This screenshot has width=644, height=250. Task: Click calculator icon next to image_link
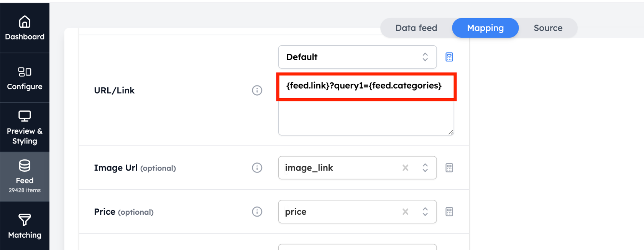click(x=449, y=168)
